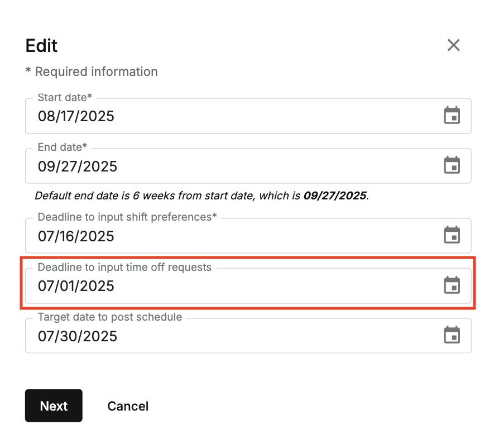
Task: Focus the target post date 07/30/2025 field
Action: [78, 336]
